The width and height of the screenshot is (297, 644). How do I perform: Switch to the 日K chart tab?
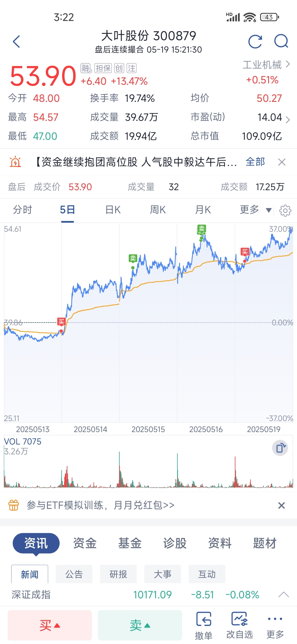pos(113,210)
